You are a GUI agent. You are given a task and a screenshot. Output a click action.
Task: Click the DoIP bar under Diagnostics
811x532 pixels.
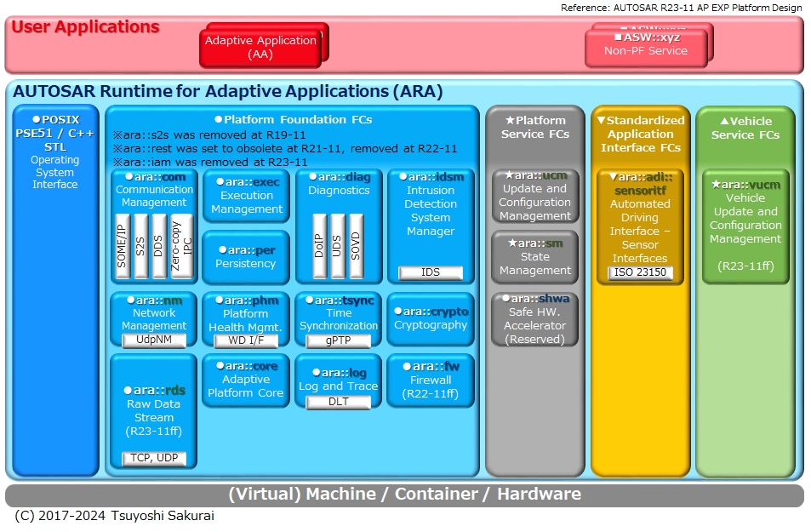319,247
